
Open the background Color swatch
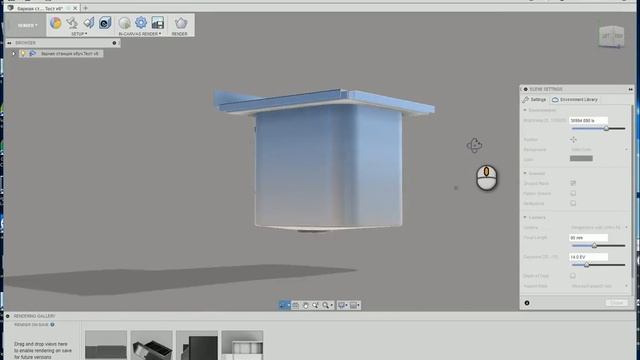581,159
